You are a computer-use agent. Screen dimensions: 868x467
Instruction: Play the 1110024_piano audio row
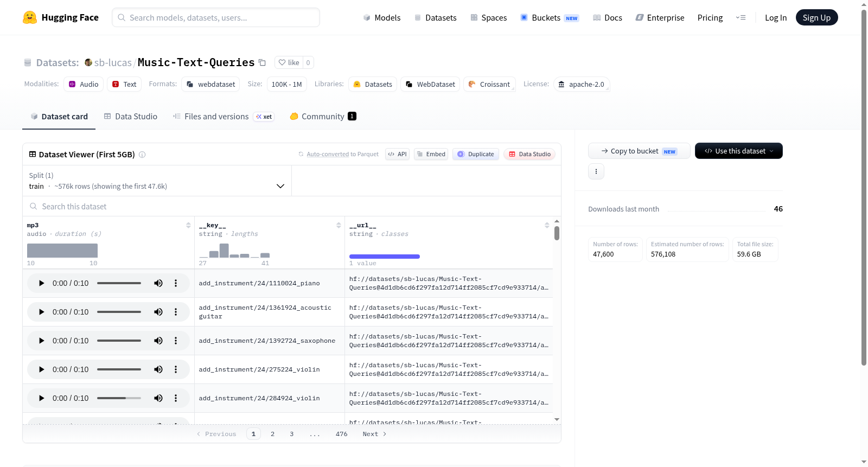pyautogui.click(x=41, y=283)
